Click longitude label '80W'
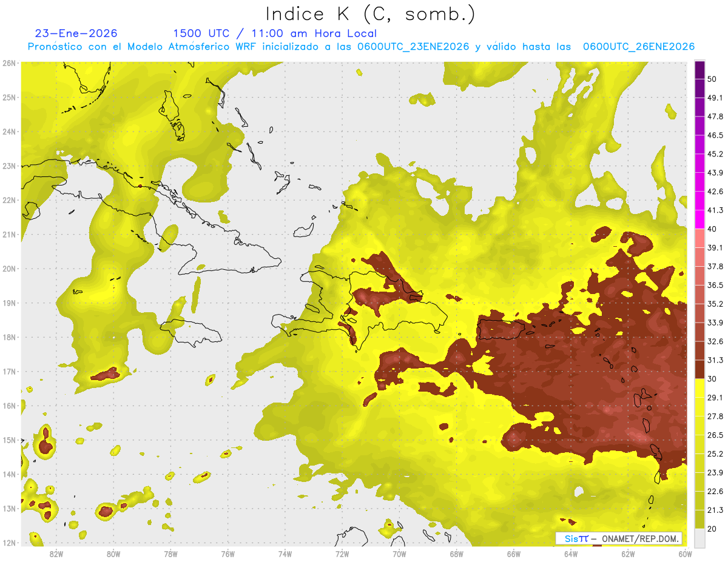This screenshot has height=562, width=728. [113, 554]
